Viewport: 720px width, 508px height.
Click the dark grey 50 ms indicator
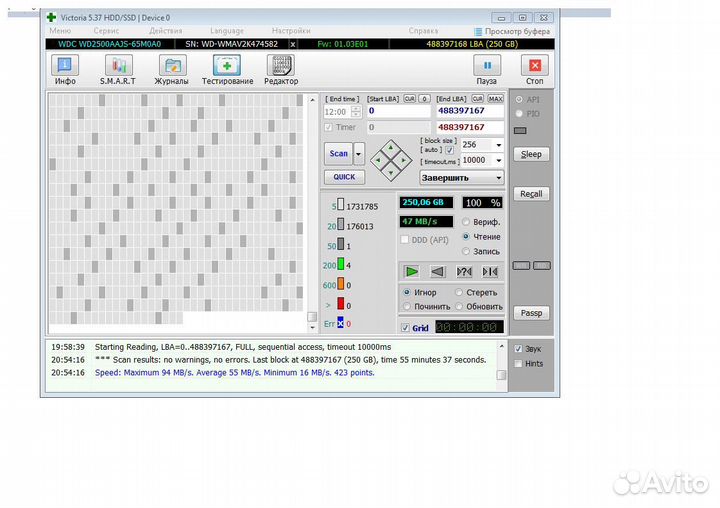coord(341,243)
